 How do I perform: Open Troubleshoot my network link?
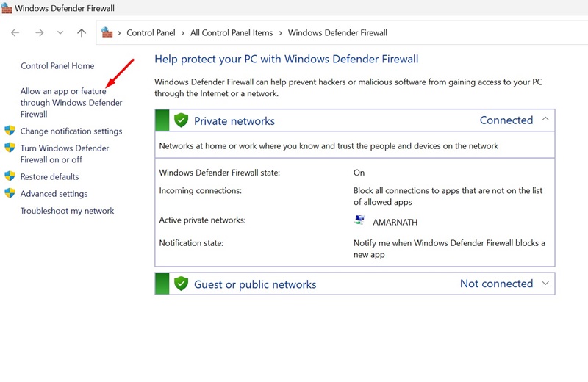tap(67, 211)
